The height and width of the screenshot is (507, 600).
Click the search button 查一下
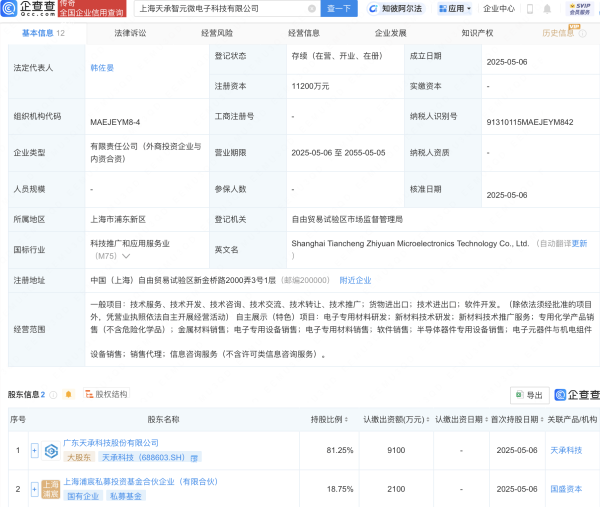339,8
